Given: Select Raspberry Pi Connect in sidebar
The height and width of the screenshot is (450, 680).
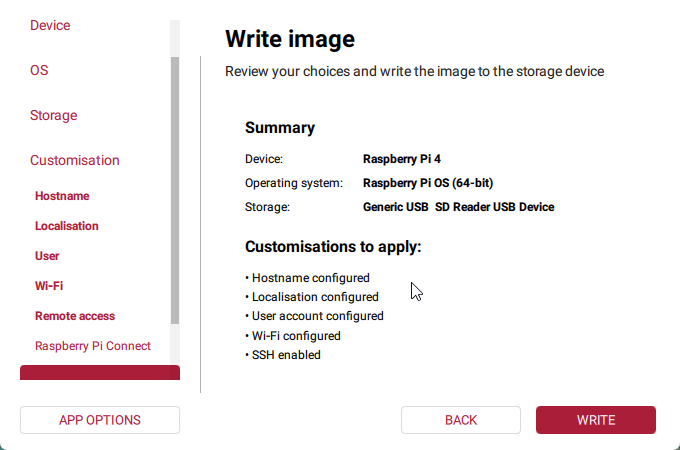Looking at the screenshot, I should [x=93, y=346].
